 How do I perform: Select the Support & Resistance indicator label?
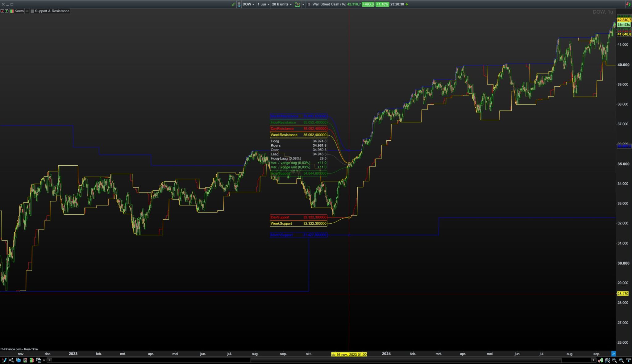(52, 11)
